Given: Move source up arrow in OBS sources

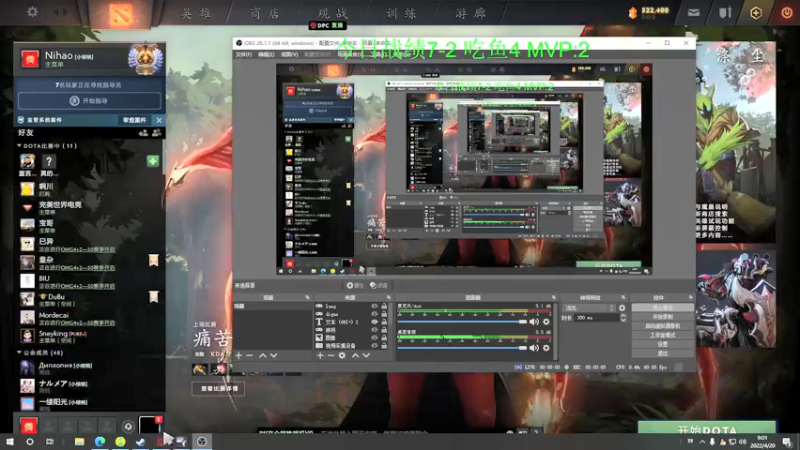Looking at the screenshot, I should click(x=355, y=355).
